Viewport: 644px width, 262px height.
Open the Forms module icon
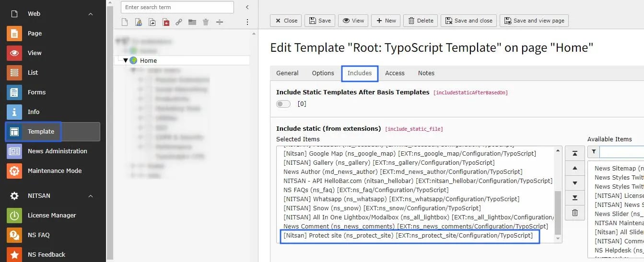pos(14,92)
